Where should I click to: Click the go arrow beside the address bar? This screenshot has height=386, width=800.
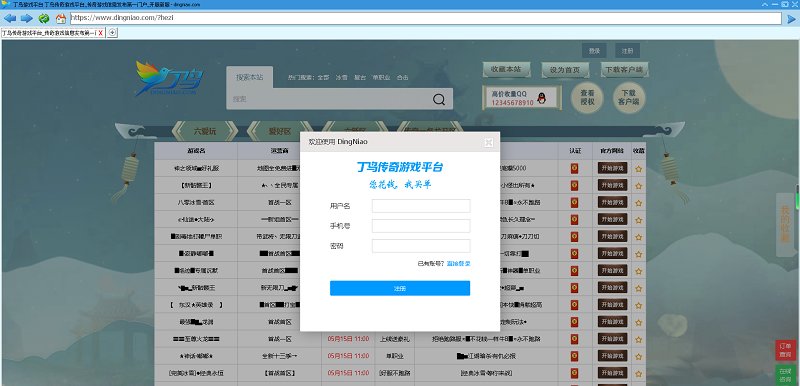pyautogui.click(x=792, y=19)
